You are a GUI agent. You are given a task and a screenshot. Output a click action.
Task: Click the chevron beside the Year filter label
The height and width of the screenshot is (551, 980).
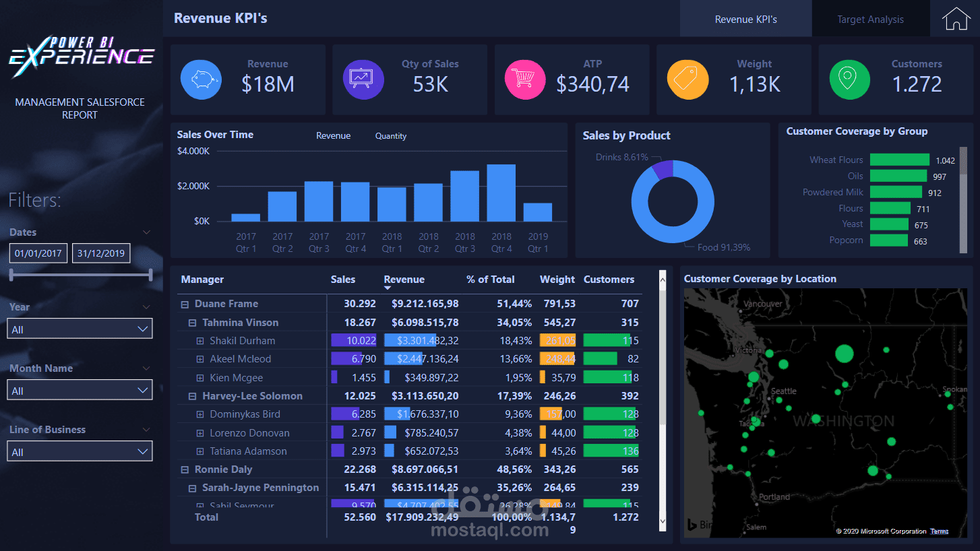(147, 307)
